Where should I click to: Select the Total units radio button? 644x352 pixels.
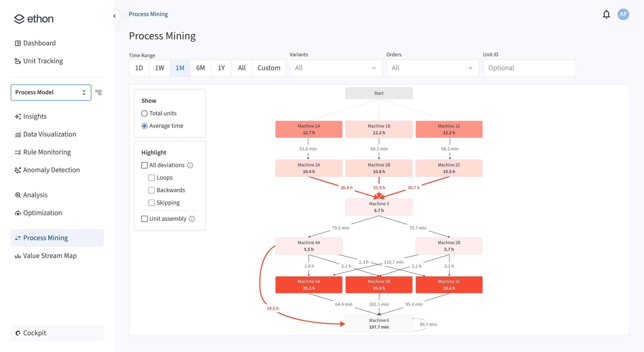click(144, 113)
